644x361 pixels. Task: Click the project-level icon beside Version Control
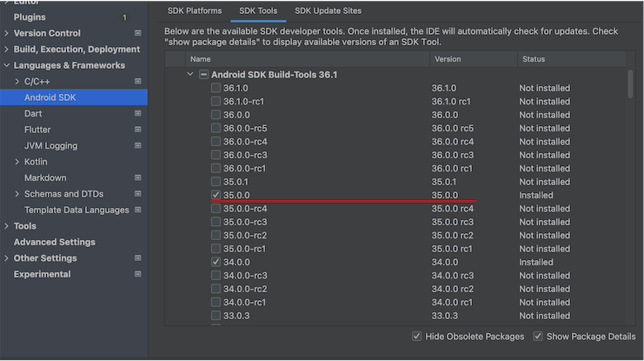point(137,33)
